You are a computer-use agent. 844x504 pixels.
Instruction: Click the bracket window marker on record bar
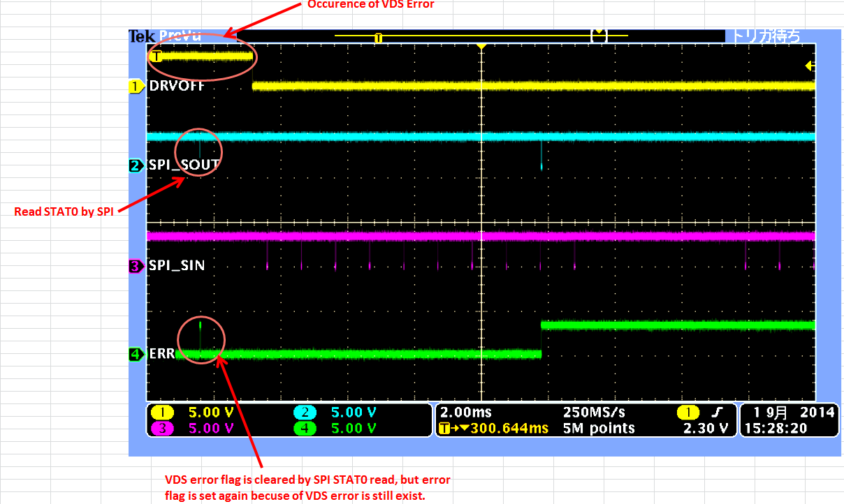pos(598,36)
